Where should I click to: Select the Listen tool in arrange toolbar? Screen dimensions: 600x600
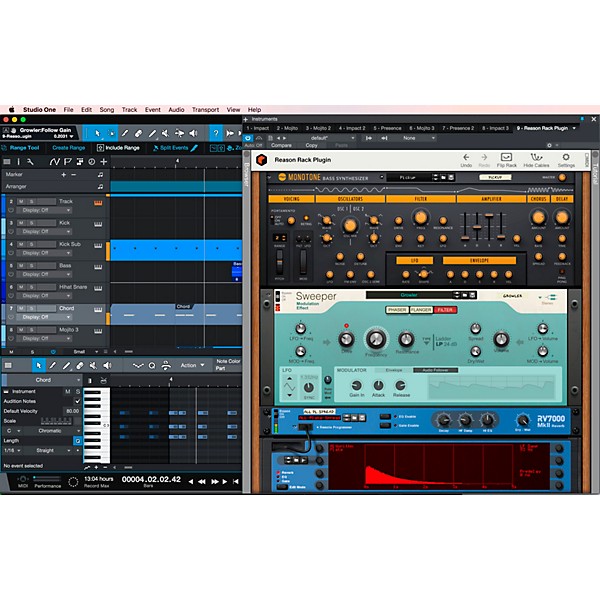193,133
